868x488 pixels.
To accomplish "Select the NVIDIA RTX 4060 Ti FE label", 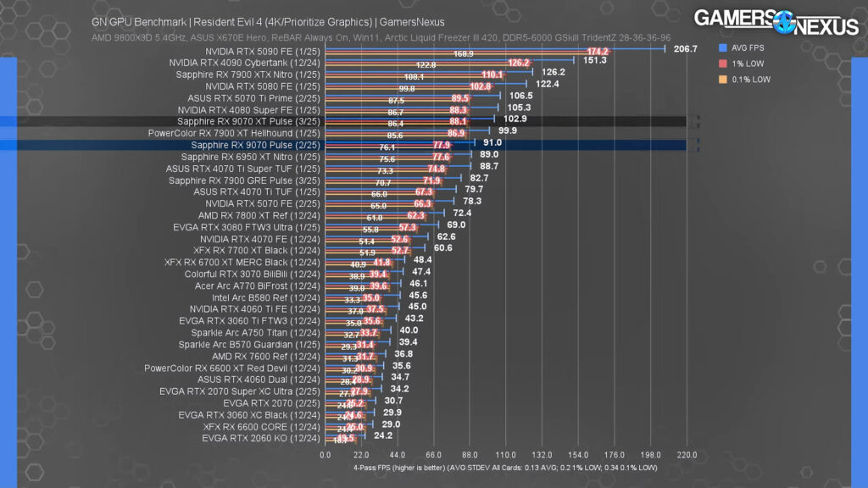I will pyautogui.click(x=255, y=309).
